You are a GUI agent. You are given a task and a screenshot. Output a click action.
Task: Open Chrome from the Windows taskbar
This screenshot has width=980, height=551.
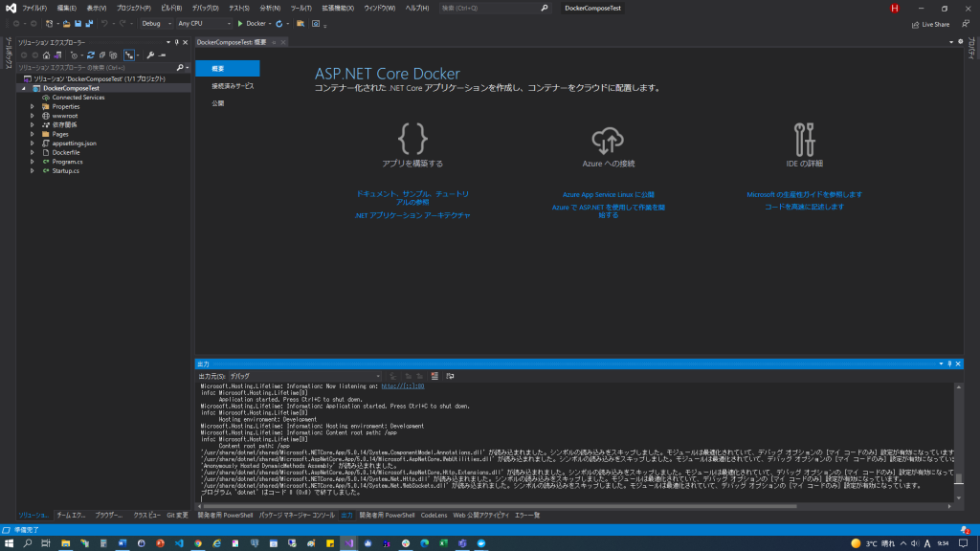(198, 543)
